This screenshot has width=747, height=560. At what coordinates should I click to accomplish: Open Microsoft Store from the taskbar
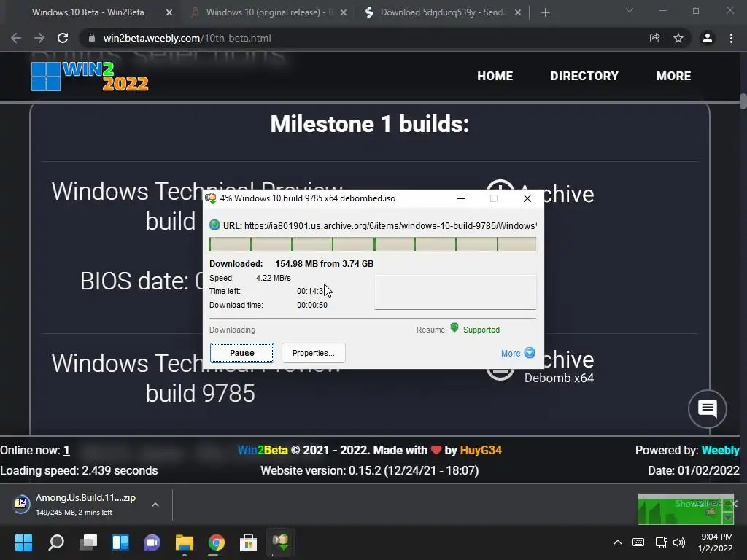[x=248, y=542]
